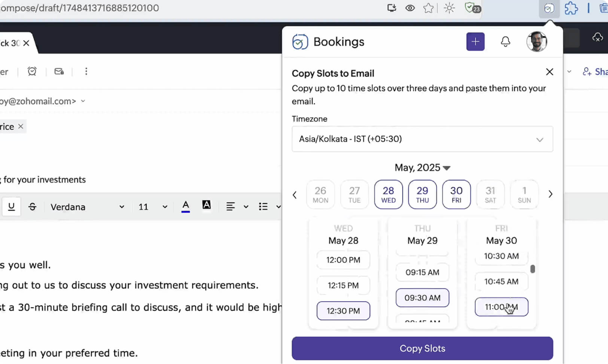Click the Bookings profile avatar
This screenshot has height=364, width=608.
pyautogui.click(x=537, y=42)
